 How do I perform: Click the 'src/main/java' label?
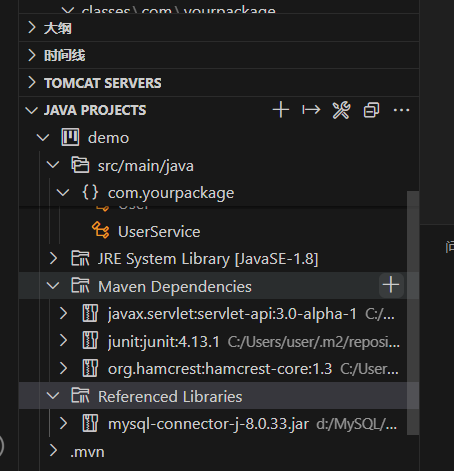tap(145, 166)
